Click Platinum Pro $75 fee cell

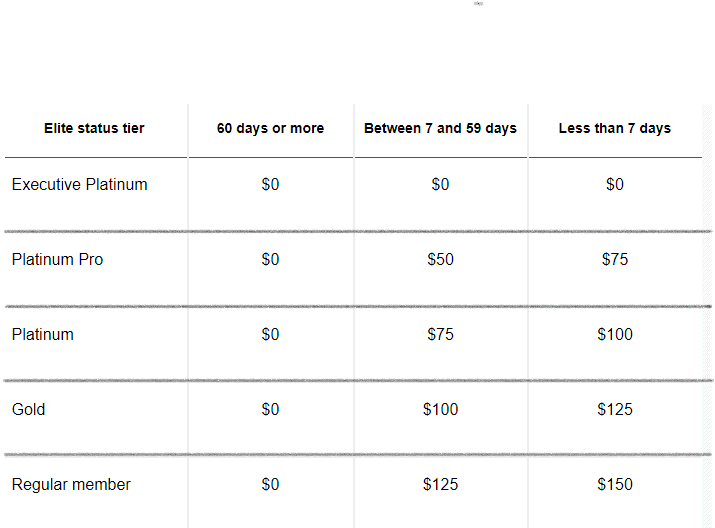[615, 259]
